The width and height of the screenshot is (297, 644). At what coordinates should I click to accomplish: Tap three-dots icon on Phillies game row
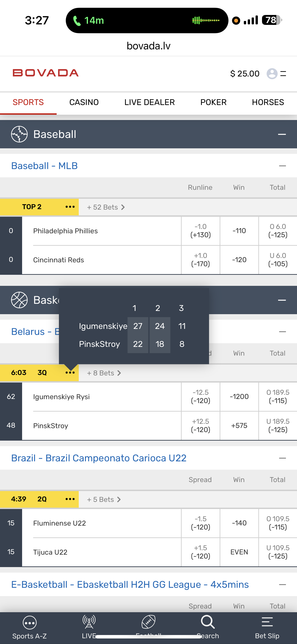coord(70,207)
